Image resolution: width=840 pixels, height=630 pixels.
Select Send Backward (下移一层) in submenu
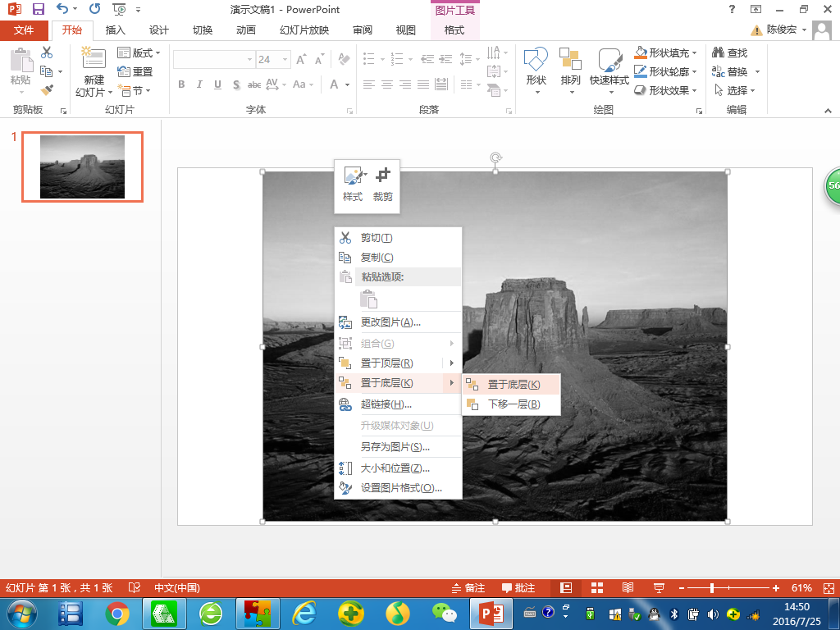tap(511, 404)
